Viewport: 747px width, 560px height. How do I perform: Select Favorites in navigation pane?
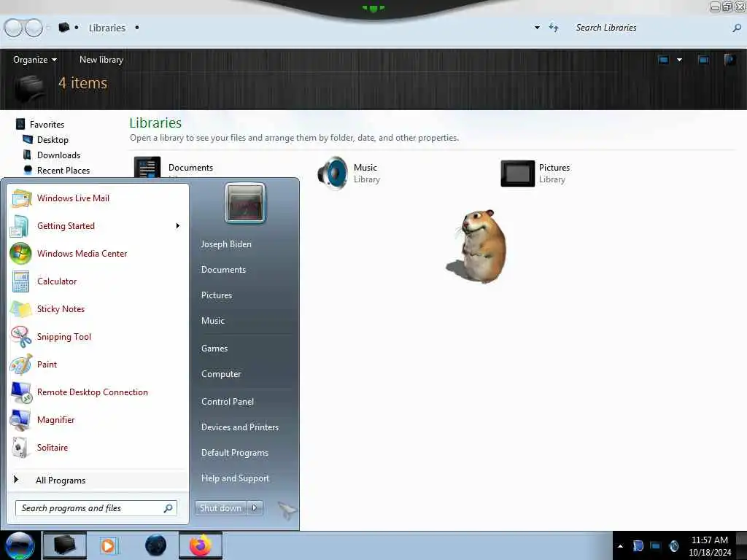coord(47,124)
